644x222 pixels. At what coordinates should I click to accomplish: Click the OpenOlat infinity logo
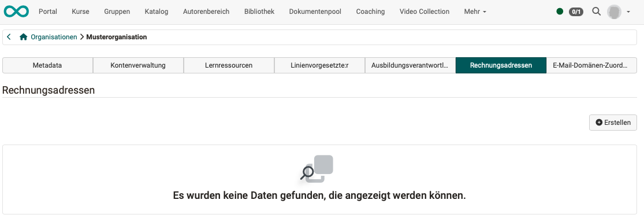pos(16,12)
